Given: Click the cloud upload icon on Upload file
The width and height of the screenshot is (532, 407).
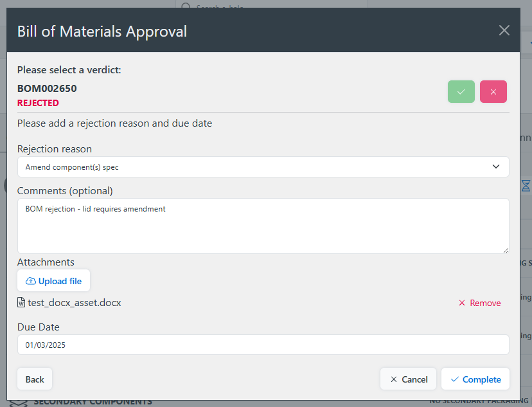Looking at the screenshot, I should [x=32, y=280].
